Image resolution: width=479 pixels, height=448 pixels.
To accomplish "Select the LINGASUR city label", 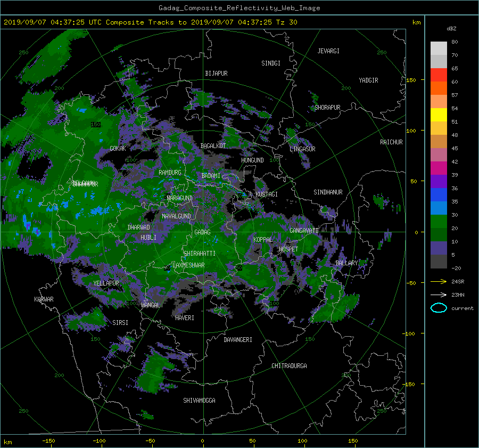I will 302,149.
